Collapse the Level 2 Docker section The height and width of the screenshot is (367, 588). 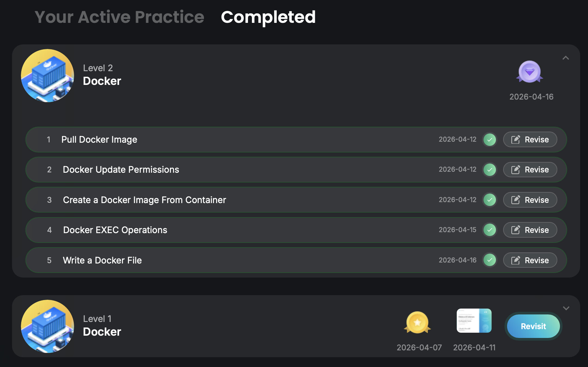[566, 58]
